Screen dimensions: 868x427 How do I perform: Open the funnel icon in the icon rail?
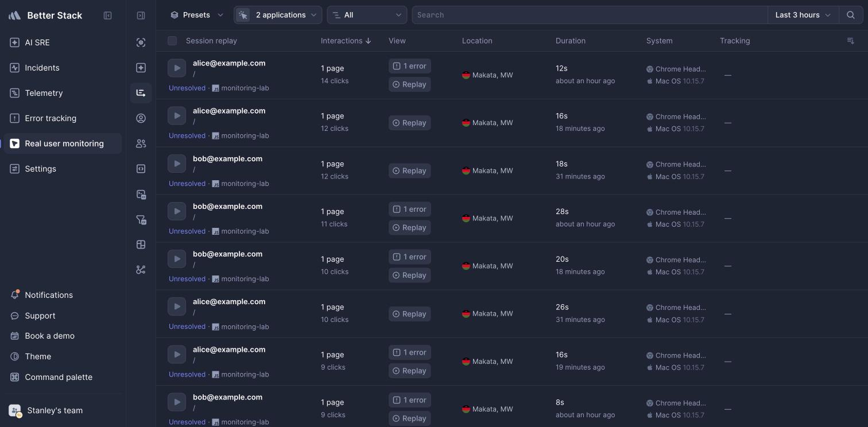(141, 219)
